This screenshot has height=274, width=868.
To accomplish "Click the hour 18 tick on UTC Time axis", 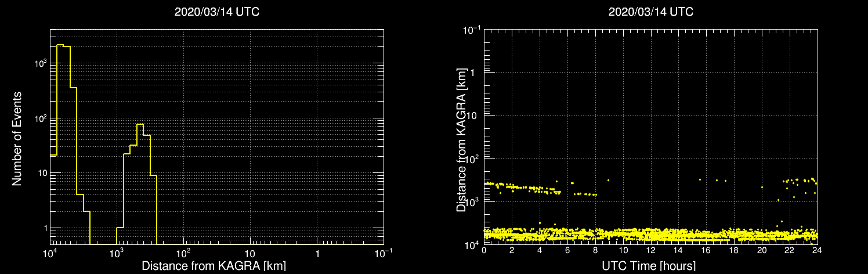I will (x=734, y=251).
